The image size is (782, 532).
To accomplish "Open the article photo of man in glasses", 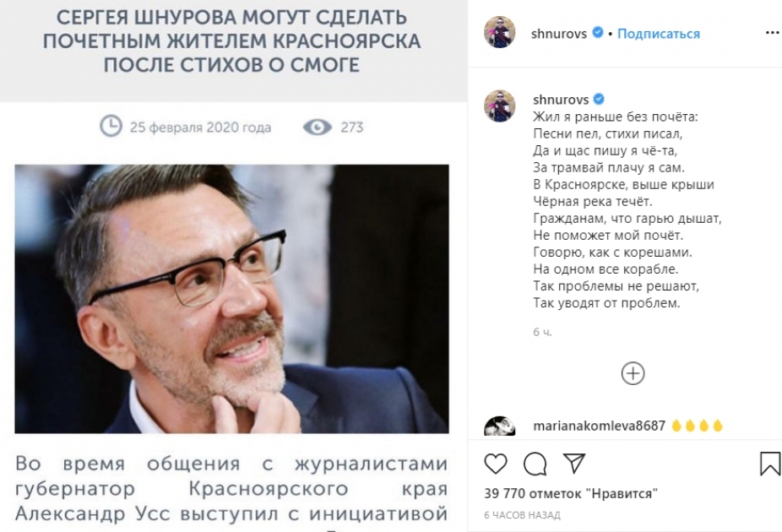I will coord(231,299).
